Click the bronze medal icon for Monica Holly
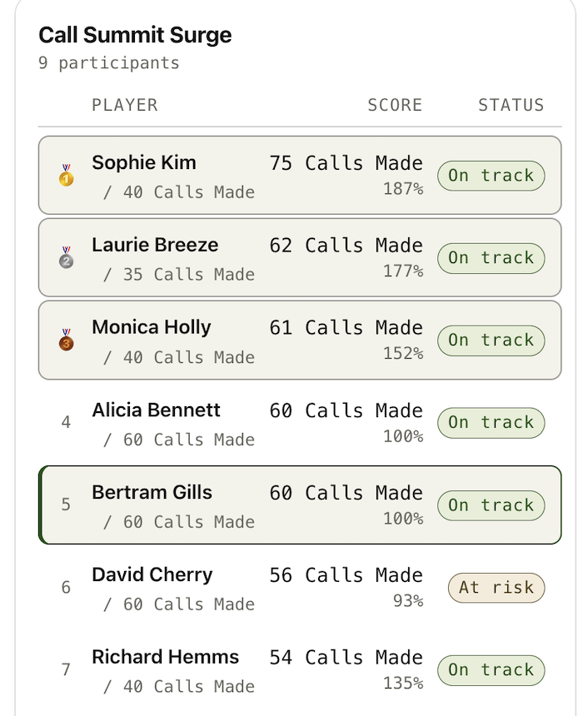The image size is (588, 716). click(67, 340)
